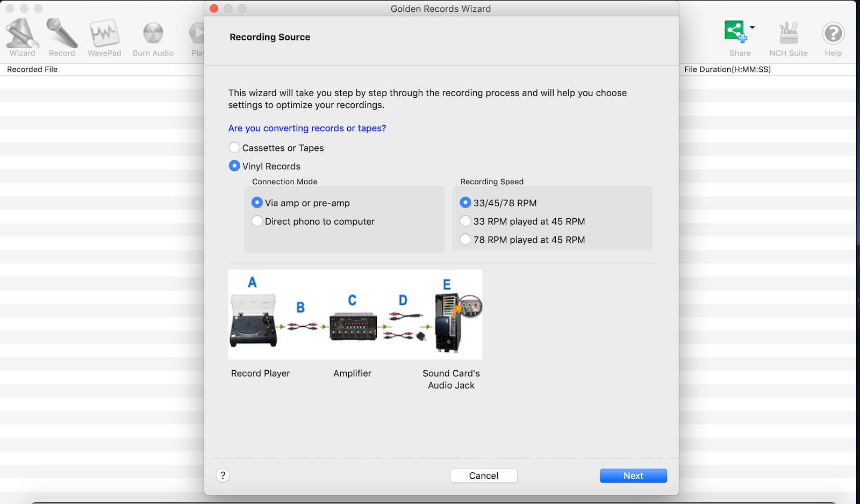Screen dimensions: 860x504
Task: Select the Vinyl Records option
Action: [x=234, y=165]
